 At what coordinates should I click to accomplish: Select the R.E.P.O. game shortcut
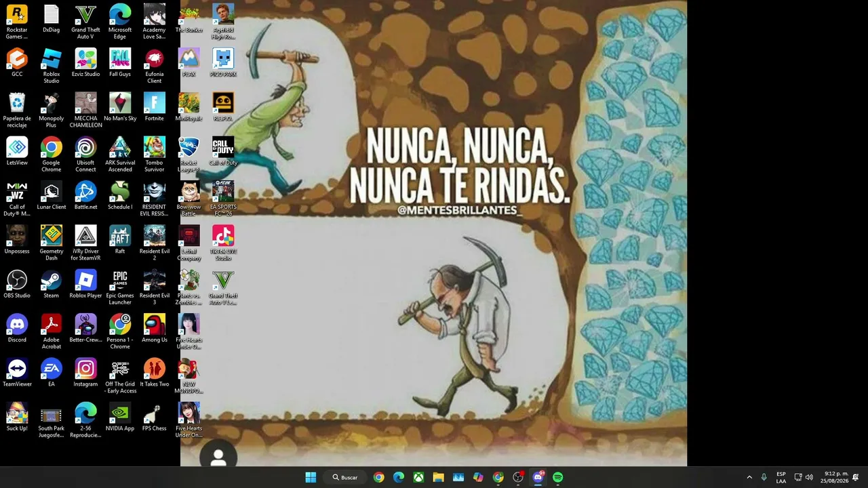tap(223, 107)
